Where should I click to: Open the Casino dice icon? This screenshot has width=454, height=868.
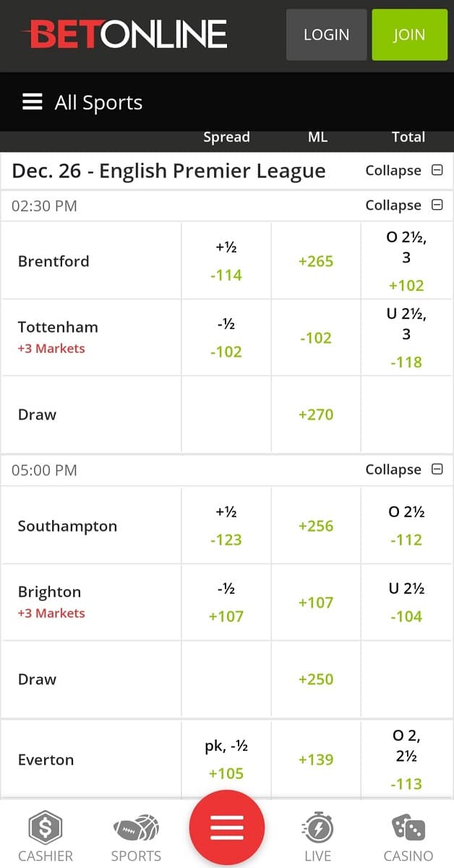coord(408,828)
